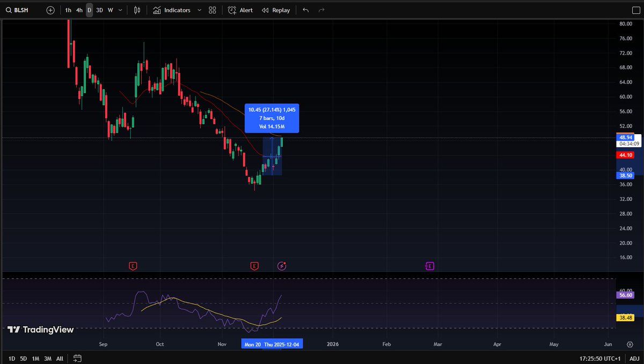Click the 56.60 RSI value label

625,295
